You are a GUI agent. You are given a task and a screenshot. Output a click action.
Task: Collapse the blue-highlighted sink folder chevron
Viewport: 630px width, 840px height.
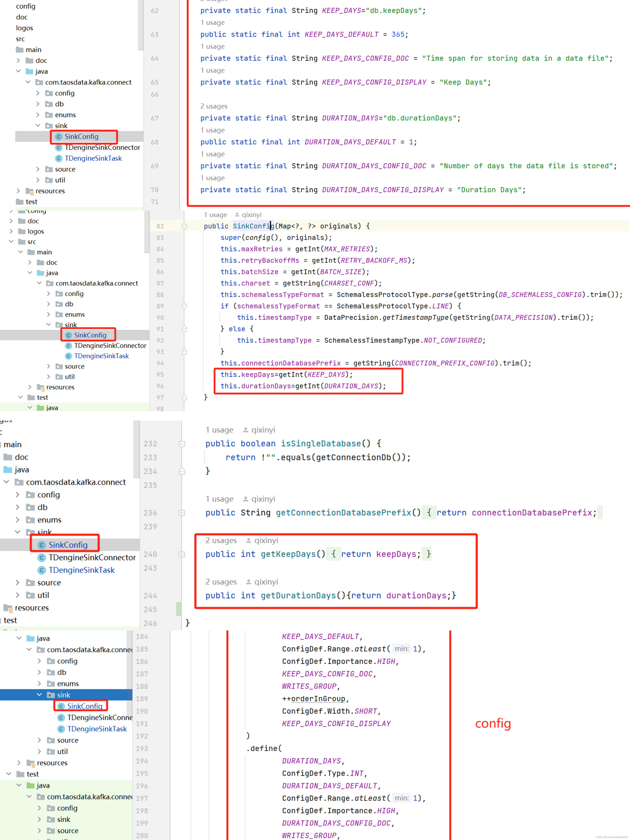(x=39, y=695)
